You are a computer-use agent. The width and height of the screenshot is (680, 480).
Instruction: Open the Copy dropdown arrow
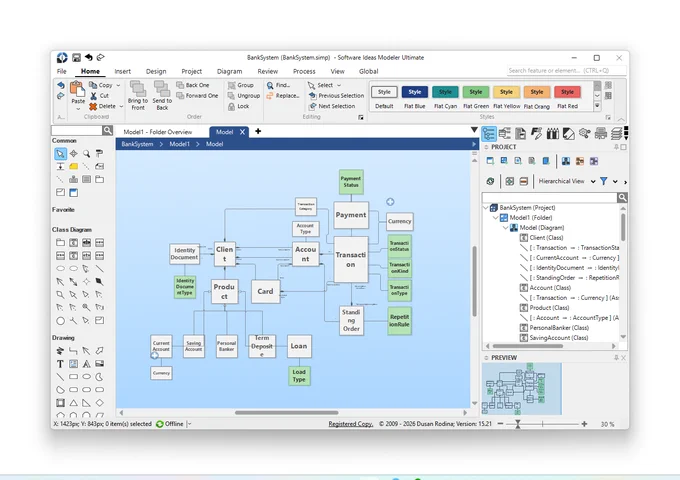click(118, 85)
